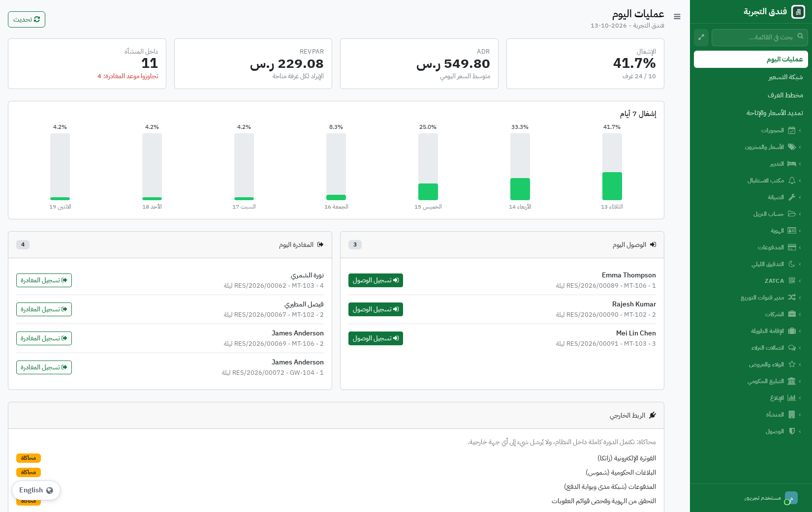Click the moon icon for التدقيق الليلي
Screen dimensions: 812x512
click(x=792, y=264)
